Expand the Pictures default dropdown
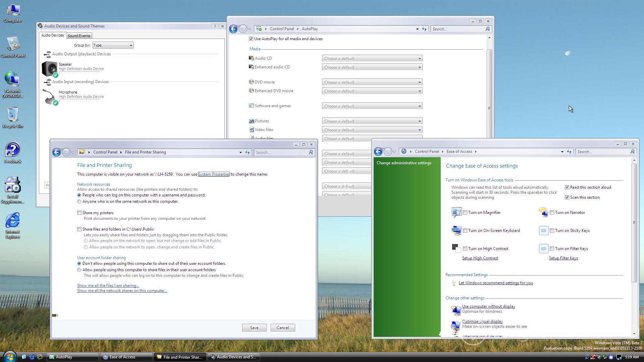This screenshot has height=362, width=644. coord(372,121)
